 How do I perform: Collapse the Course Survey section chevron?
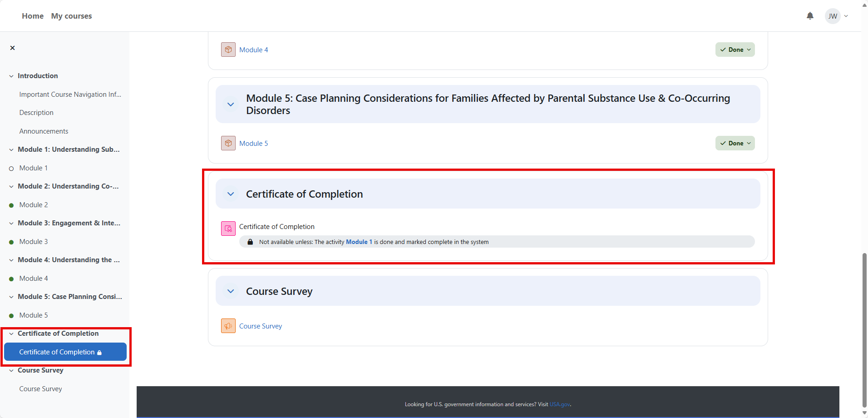pyautogui.click(x=231, y=291)
